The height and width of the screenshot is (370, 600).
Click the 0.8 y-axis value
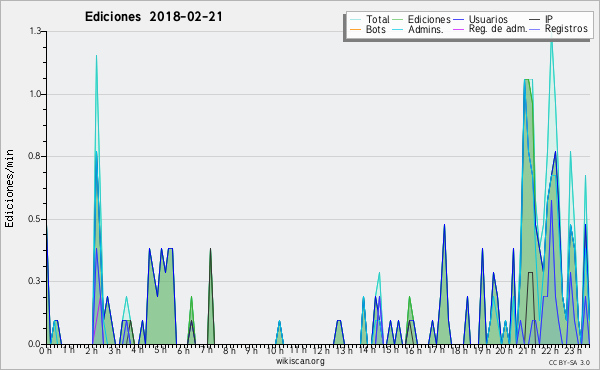[35, 156]
